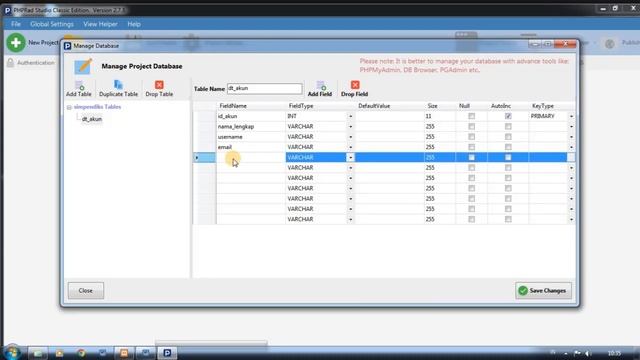Image resolution: width=640 pixels, height=360 pixels.
Task: Click the Drop Table icon
Action: coord(159,85)
